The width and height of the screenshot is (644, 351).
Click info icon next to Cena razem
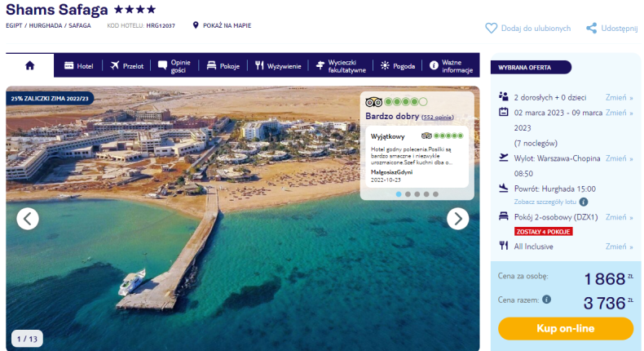[546, 300]
